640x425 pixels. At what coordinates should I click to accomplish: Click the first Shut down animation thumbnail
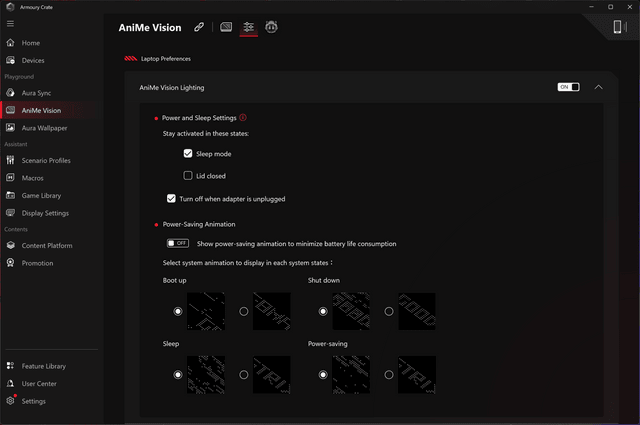[x=351, y=311]
